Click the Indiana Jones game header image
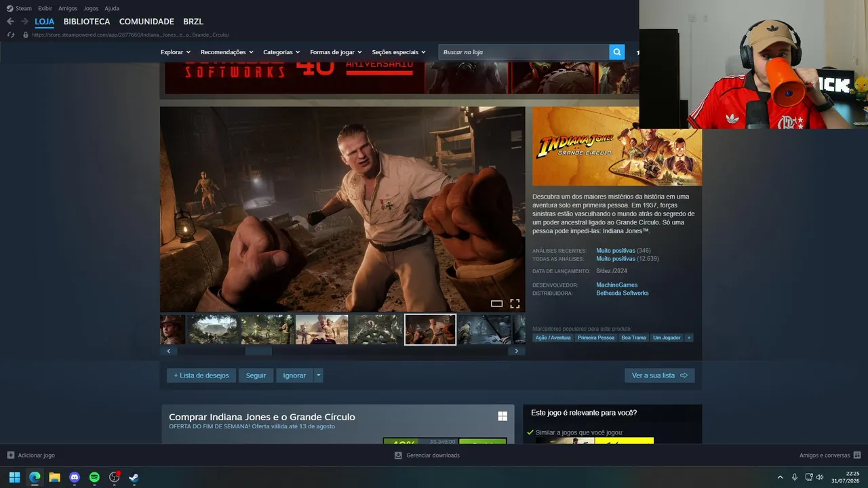The image size is (868, 488). point(617,146)
